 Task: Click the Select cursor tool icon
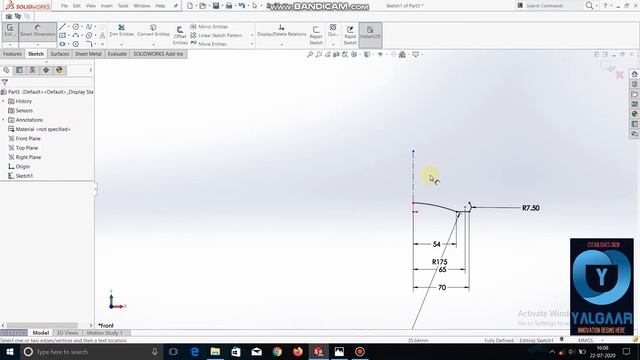pos(255,6)
